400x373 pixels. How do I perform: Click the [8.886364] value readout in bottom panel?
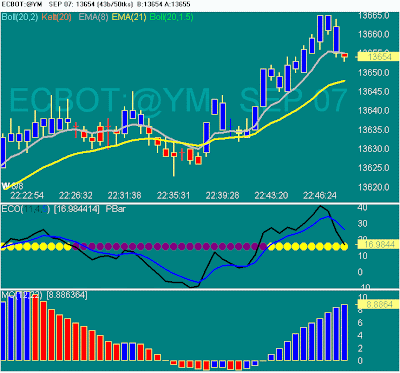pyautogui.click(x=67, y=295)
